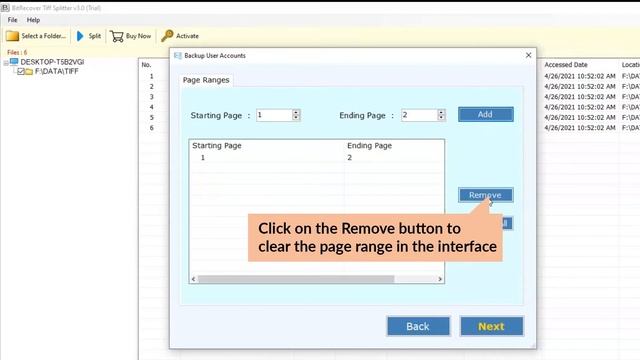Click the Accessed Date column header in the main window
The height and width of the screenshot is (360, 640).
566,65
